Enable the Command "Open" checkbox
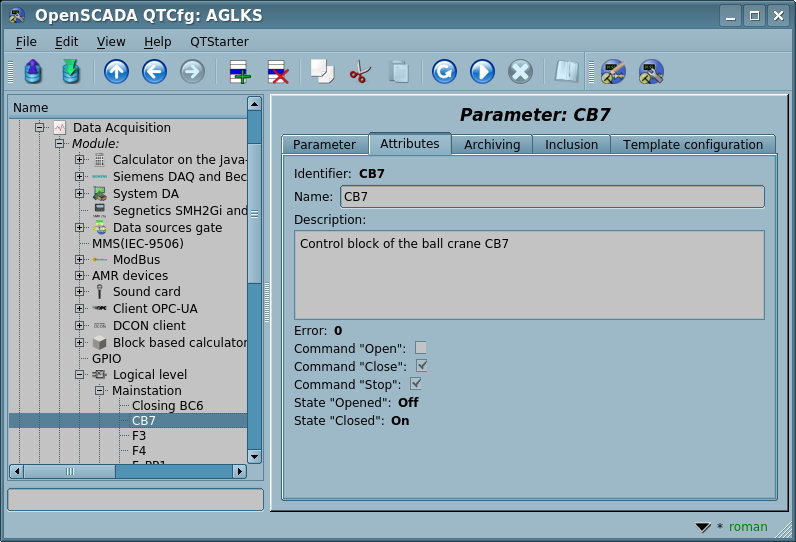 pos(421,348)
